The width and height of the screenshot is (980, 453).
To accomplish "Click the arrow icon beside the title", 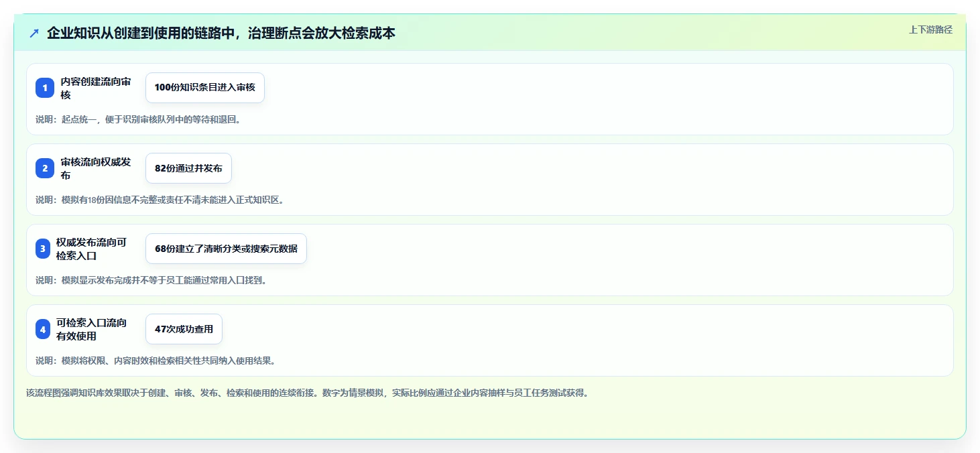I will (34, 33).
